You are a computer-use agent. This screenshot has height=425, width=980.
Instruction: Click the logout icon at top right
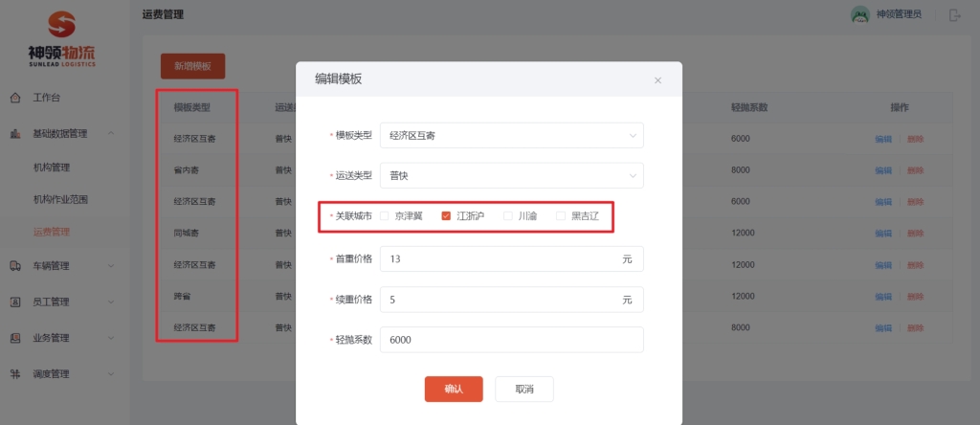pos(954,15)
